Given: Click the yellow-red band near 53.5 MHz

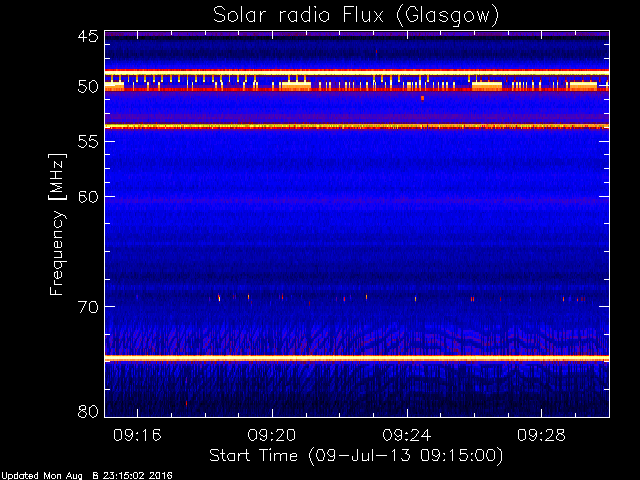Looking at the screenshot, I should click(357, 127).
